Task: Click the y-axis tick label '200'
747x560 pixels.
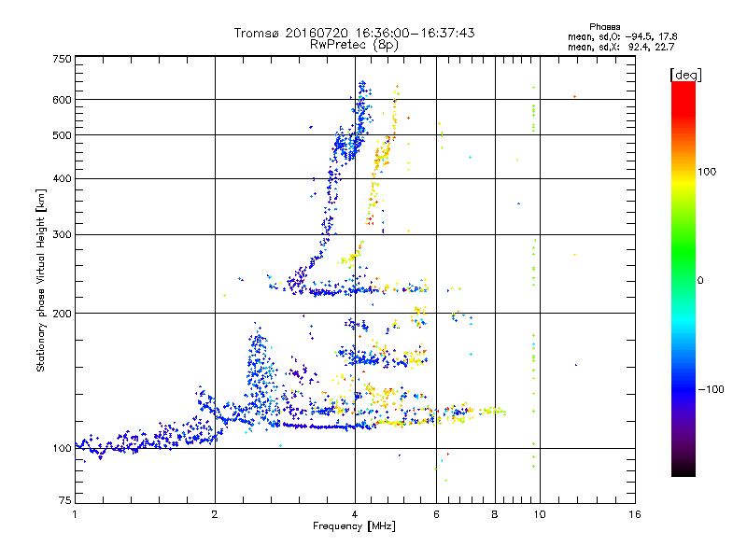Action: pyautogui.click(x=62, y=314)
